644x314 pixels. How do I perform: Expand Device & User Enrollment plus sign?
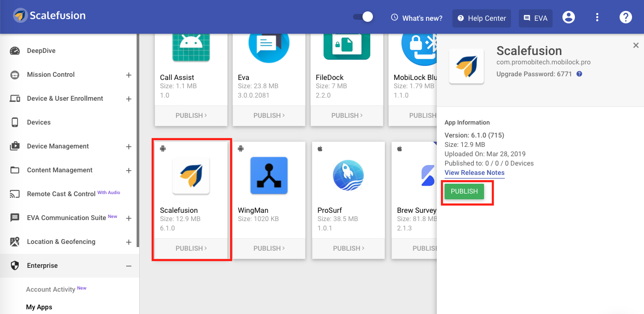[129, 99]
